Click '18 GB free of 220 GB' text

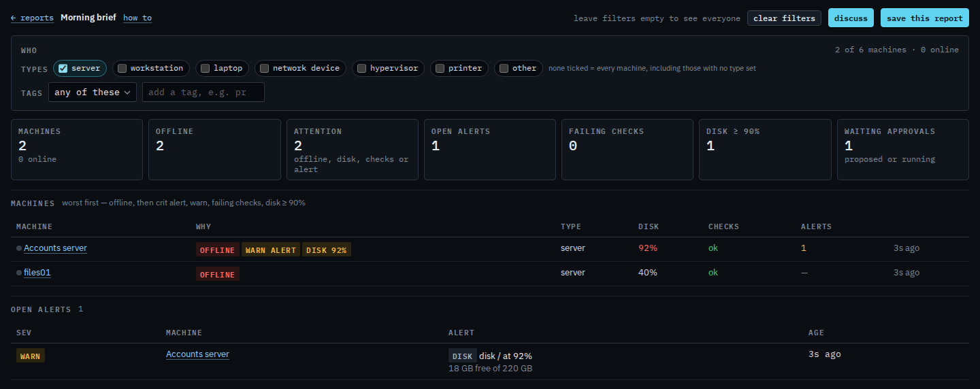pyautogui.click(x=490, y=369)
